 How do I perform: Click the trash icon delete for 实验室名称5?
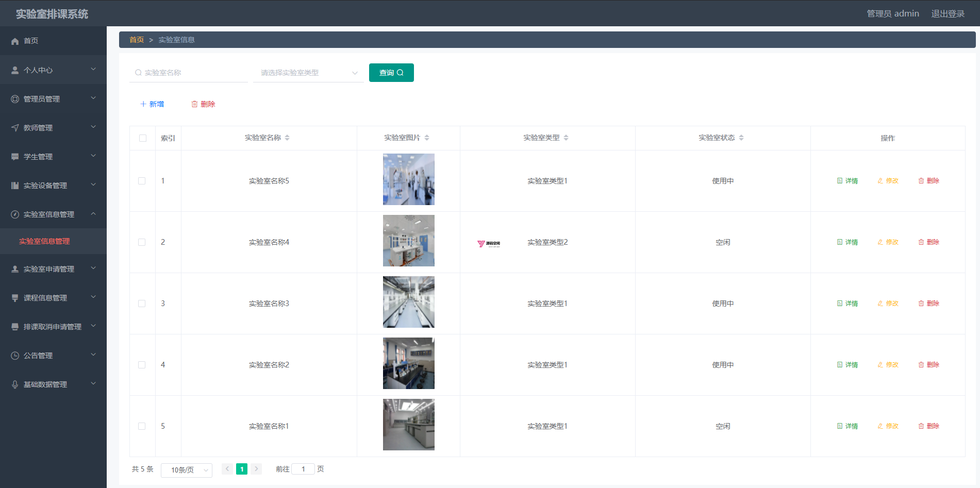point(928,181)
